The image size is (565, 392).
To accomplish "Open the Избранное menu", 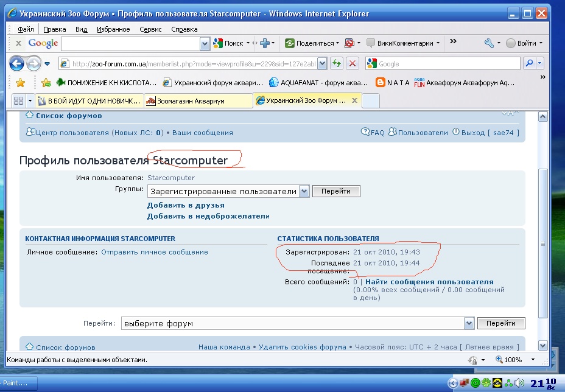I will [112, 29].
